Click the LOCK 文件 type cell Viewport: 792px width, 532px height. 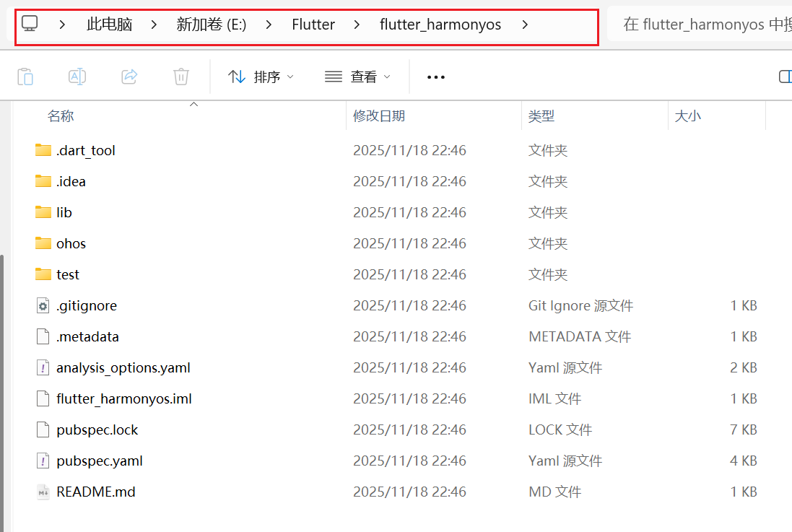[560, 430]
